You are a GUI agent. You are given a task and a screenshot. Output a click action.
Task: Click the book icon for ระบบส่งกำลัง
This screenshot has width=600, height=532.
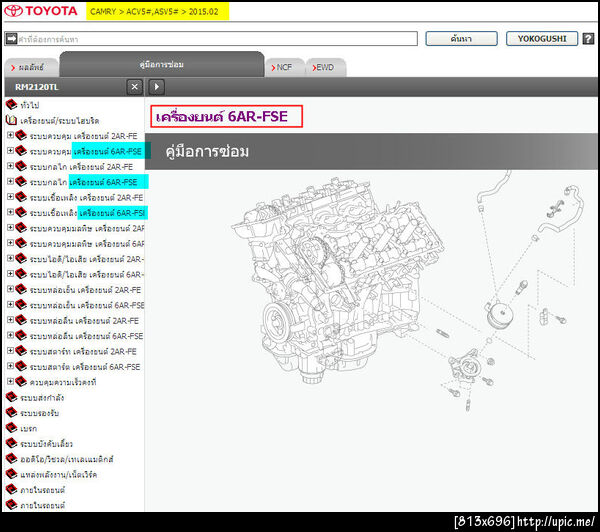click(x=11, y=397)
